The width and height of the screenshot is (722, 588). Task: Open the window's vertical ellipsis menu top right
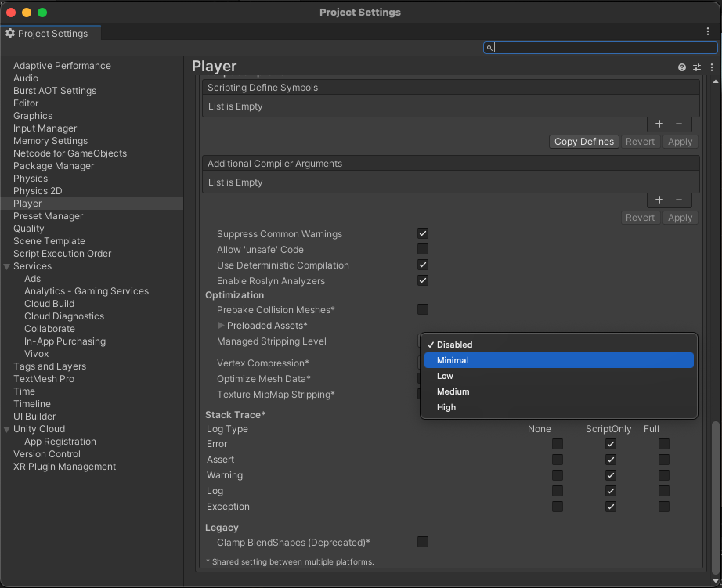(708, 30)
